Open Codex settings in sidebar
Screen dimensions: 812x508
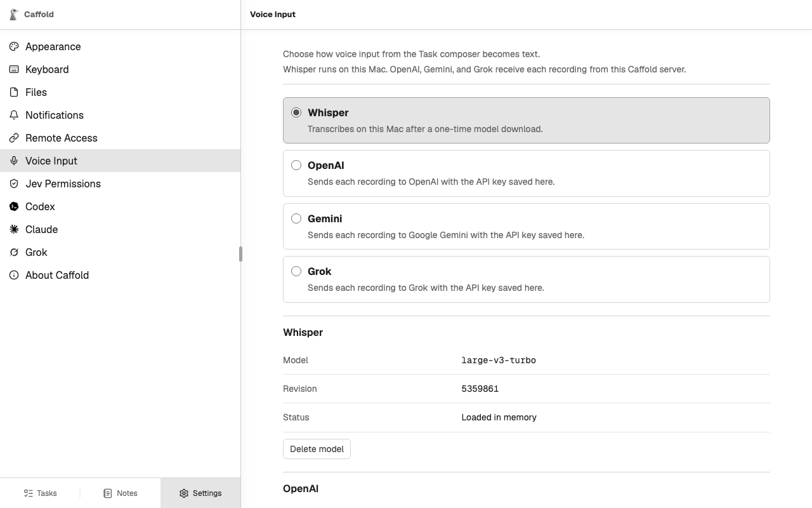click(120, 206)
